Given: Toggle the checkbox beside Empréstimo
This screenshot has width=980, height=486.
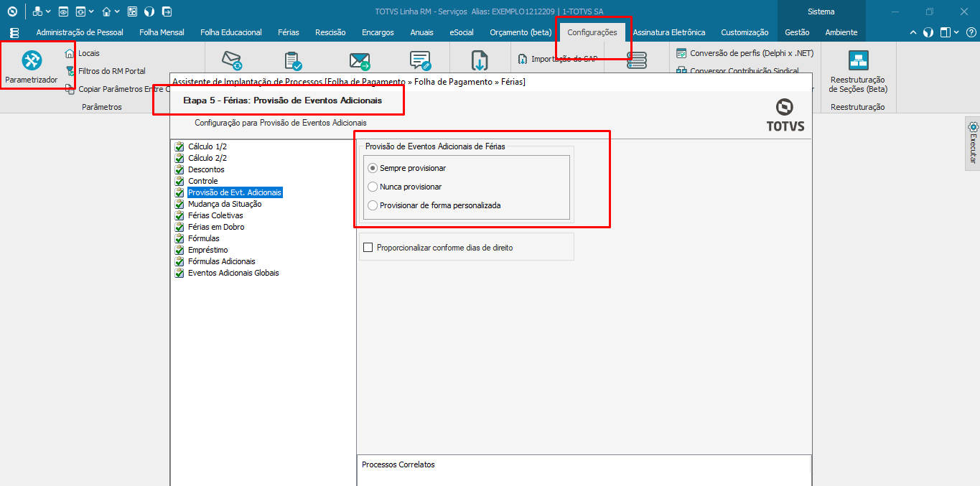Looking at the screenshot, I should pyautogui.click(x=179, y=250).
